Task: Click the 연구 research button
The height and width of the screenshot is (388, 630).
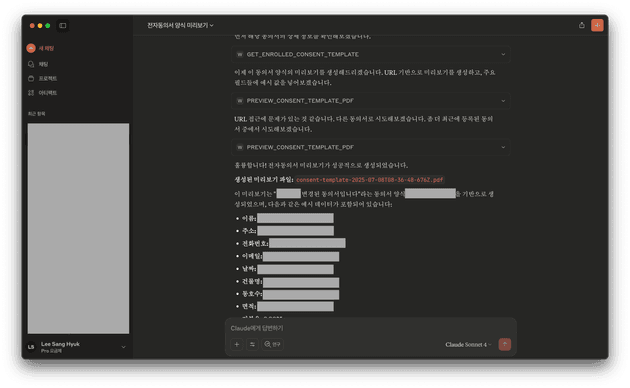Action: click(x=272, y=344)
